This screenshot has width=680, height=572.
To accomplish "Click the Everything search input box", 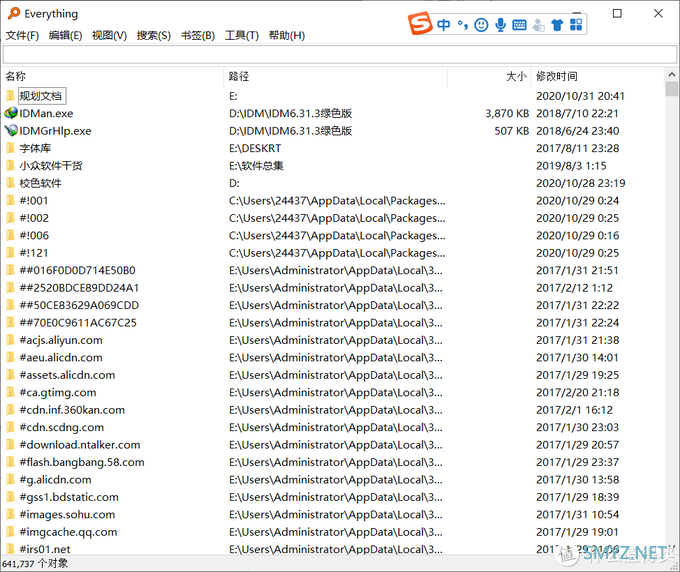I will tap(340, 55).
